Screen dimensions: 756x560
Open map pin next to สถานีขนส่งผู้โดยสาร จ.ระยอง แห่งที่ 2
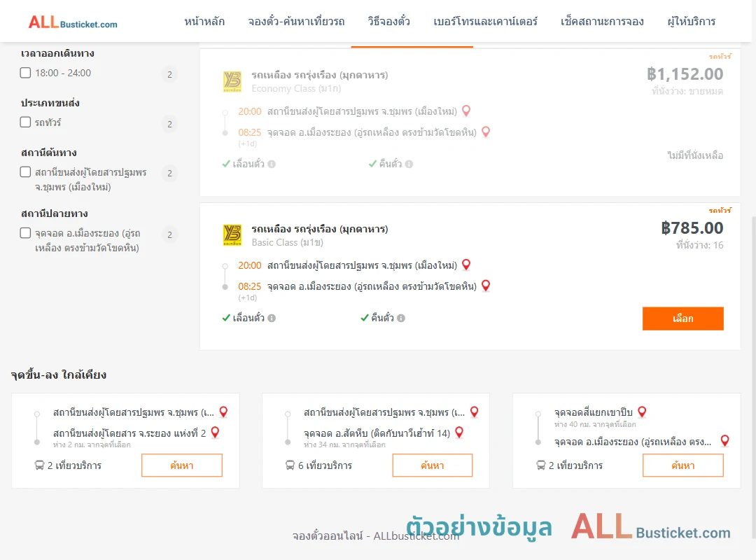[215, 433]
